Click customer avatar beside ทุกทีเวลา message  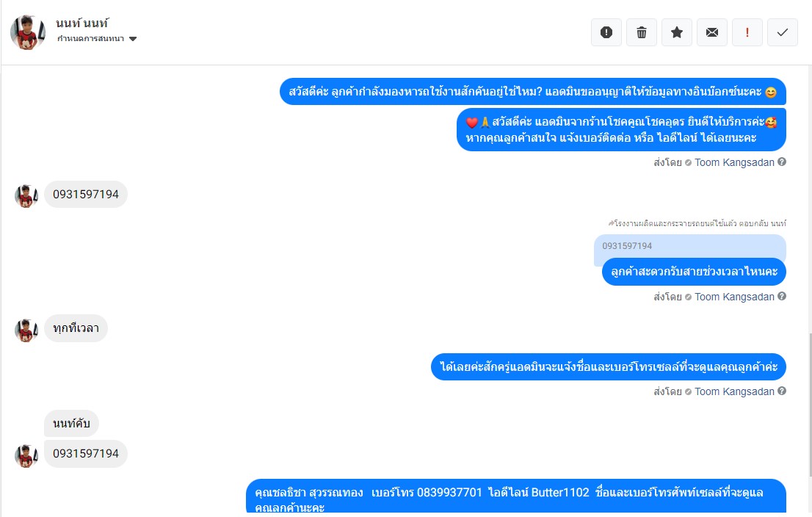tap(26, 330)
